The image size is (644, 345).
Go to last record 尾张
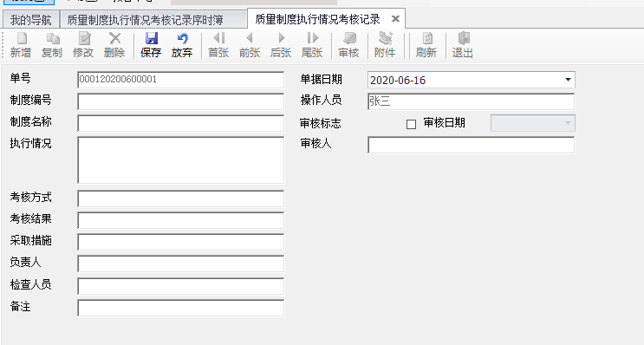[312, 45]
